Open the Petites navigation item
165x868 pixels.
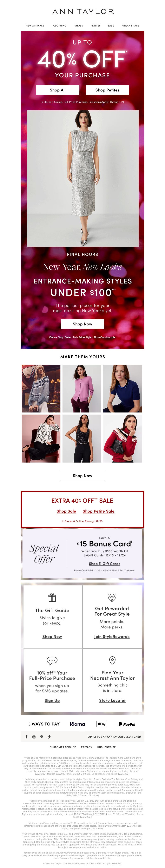tap(95, 26)
